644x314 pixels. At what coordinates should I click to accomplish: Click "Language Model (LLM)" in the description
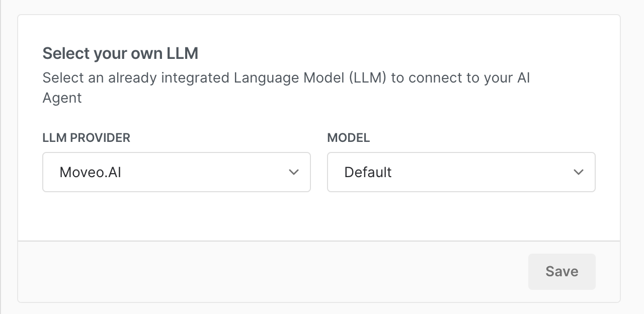click(310, 78)
